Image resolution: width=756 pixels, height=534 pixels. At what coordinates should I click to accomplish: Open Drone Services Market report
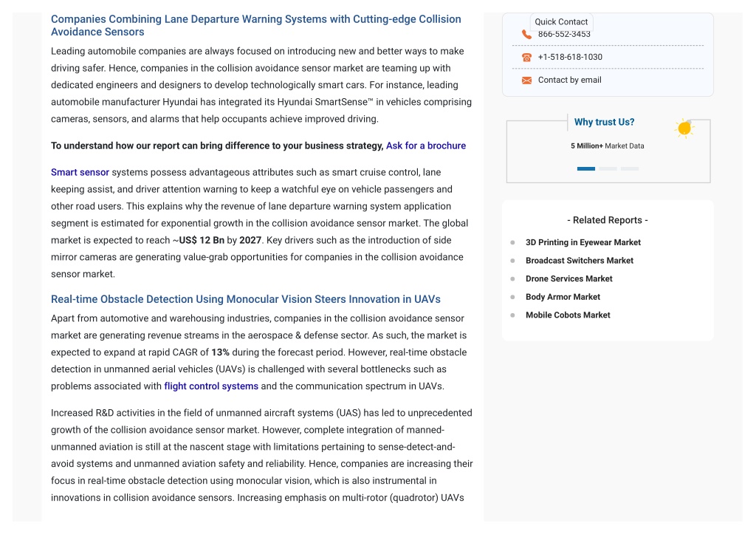coord(569,279)
